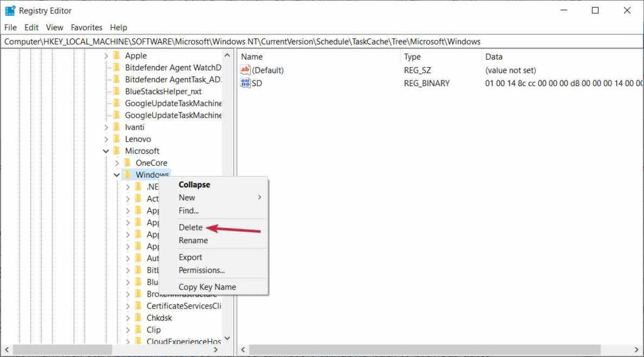
Task: Click the REG_SZ type cell
Action: click(418, 70)
